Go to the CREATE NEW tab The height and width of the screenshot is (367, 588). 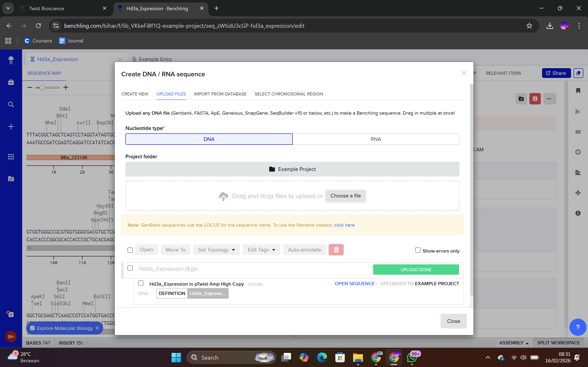[135, 94]
